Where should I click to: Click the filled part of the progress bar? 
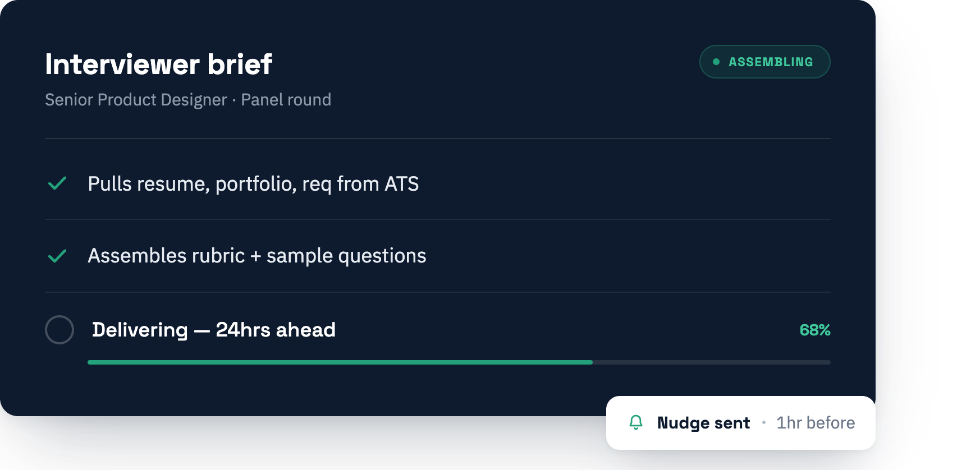pos(340,362)
